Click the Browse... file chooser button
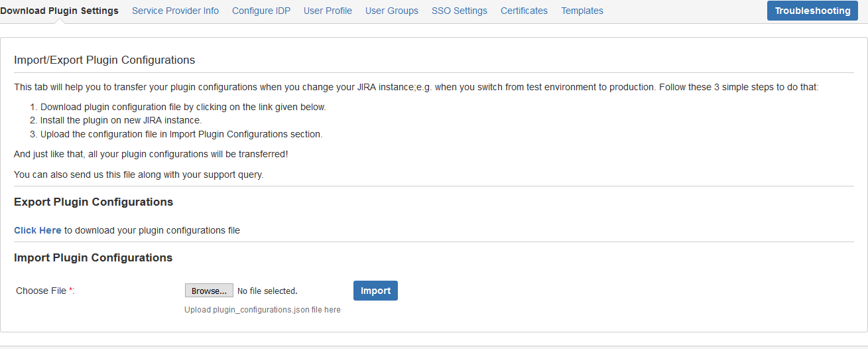868x349 pixels. (x=209, y=291)
